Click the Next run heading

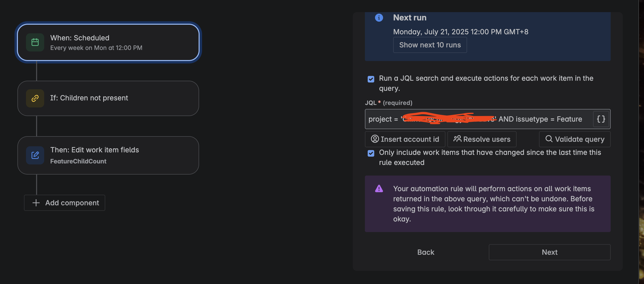pos(410,18)
